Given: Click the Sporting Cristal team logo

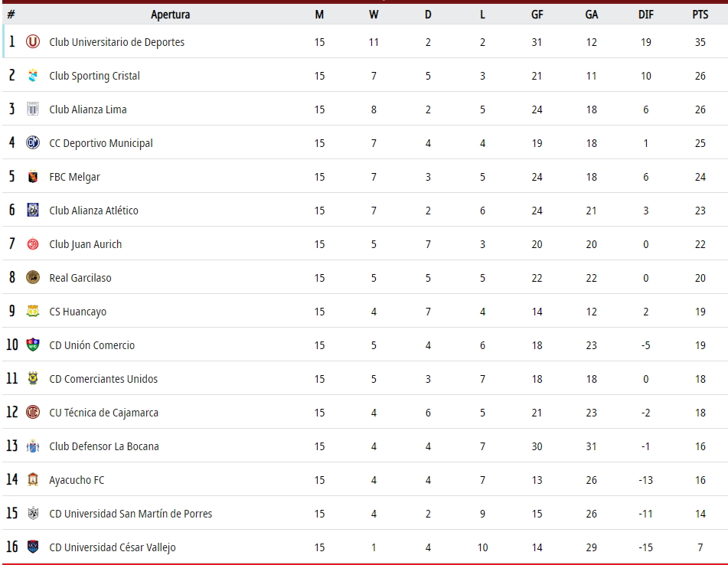Looking at the screenshot, I should (32, 75).
